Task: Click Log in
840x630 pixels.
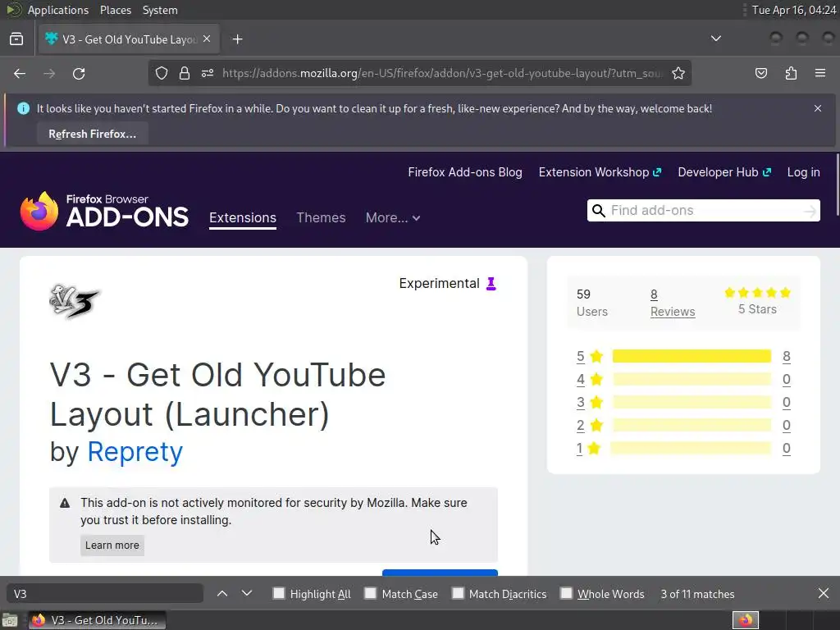Action: point(803,172)
